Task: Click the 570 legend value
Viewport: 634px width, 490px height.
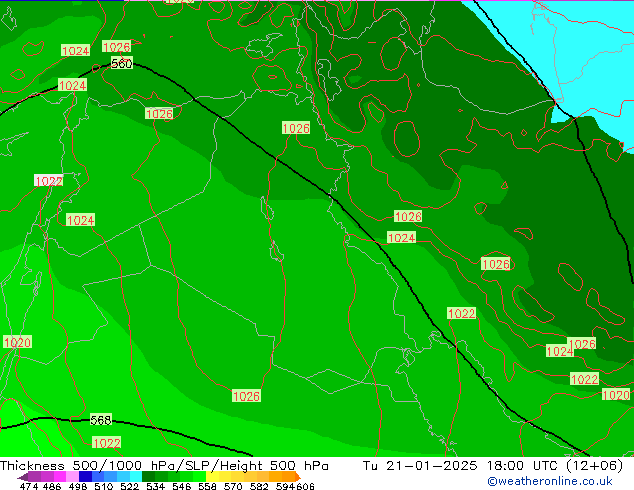Action: point(233,486)
